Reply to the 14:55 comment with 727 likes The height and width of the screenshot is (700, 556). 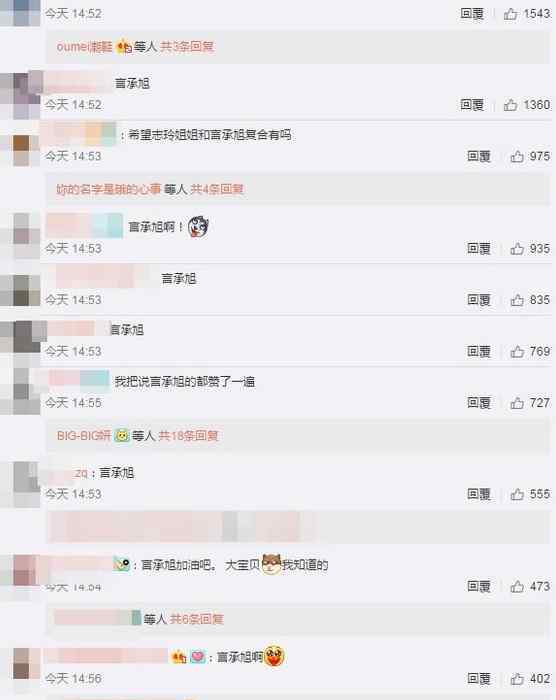(479, 403)
